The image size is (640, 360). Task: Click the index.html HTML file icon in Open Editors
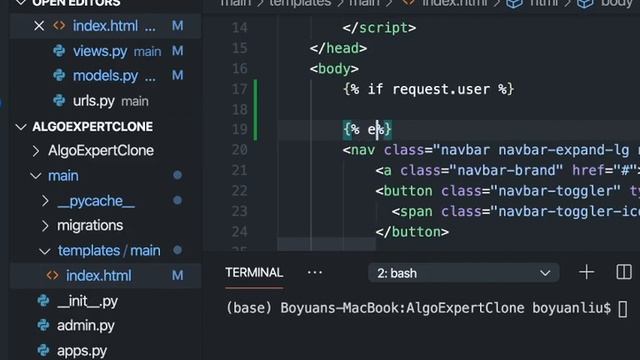click(59, 26)
